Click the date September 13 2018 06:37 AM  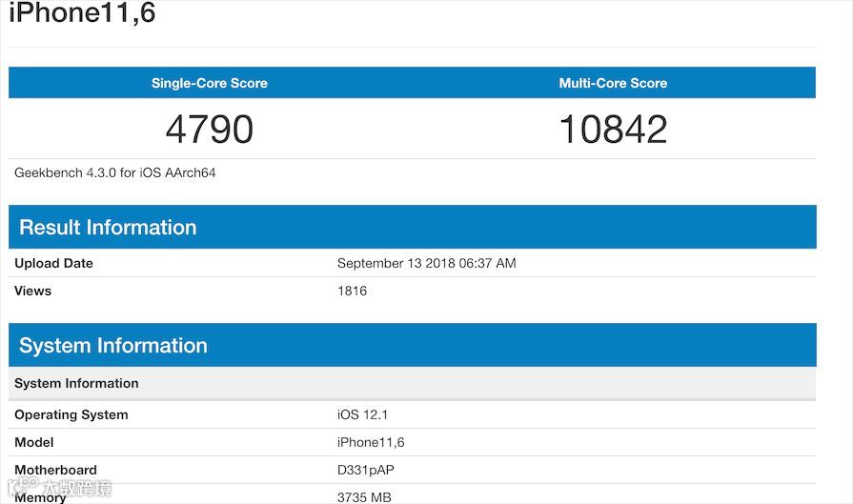[x=427, y=263]
